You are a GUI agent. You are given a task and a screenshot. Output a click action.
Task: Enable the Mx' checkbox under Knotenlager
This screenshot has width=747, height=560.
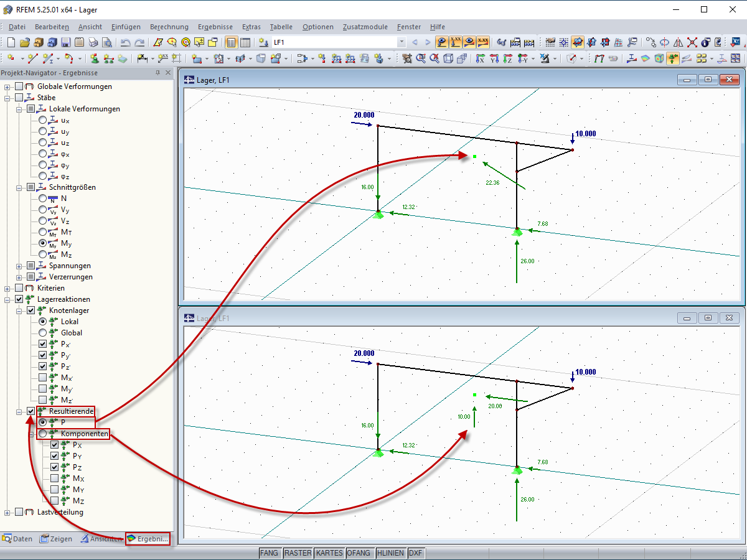(x=43, y=378)
